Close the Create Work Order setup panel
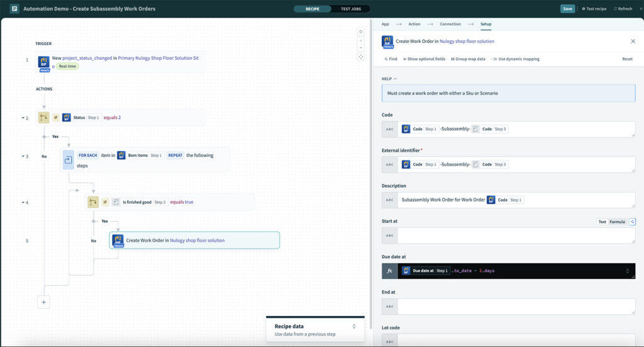The height and width of the screenshot is (347, 644). click(x=633, y=41)
